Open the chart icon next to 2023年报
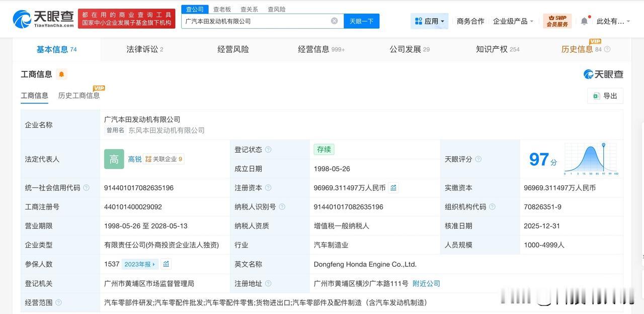This screenshot has width=644, height=314. (166, 264)
